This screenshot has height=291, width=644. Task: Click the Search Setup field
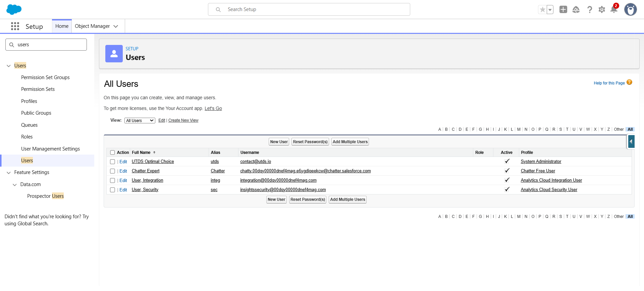[309, 9]
